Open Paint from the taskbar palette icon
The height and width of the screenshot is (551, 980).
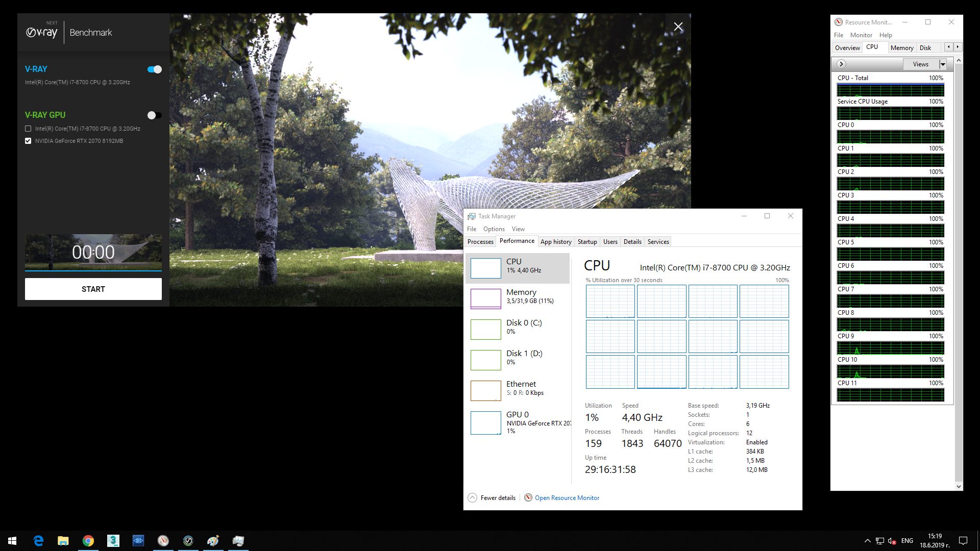213,541
